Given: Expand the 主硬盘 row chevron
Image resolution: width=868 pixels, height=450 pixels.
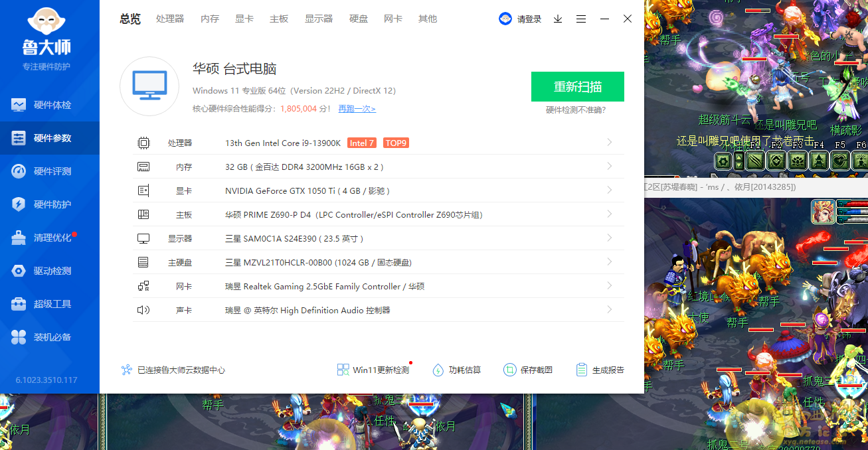Looking at the screenshot, I should pos(610,262).
